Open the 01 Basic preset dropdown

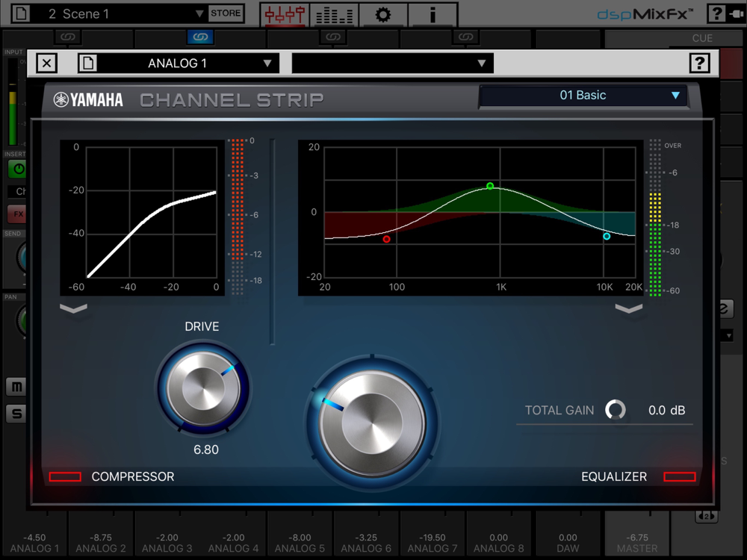tap(583, 96)
